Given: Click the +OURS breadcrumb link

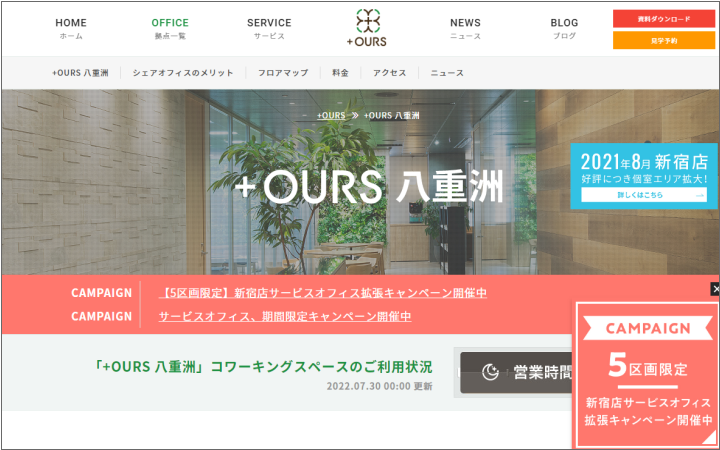Looking at the screenshot, I should (331, 116).
